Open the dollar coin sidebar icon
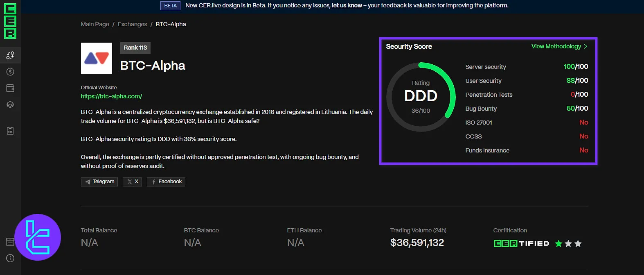 [x=10, y=72]
